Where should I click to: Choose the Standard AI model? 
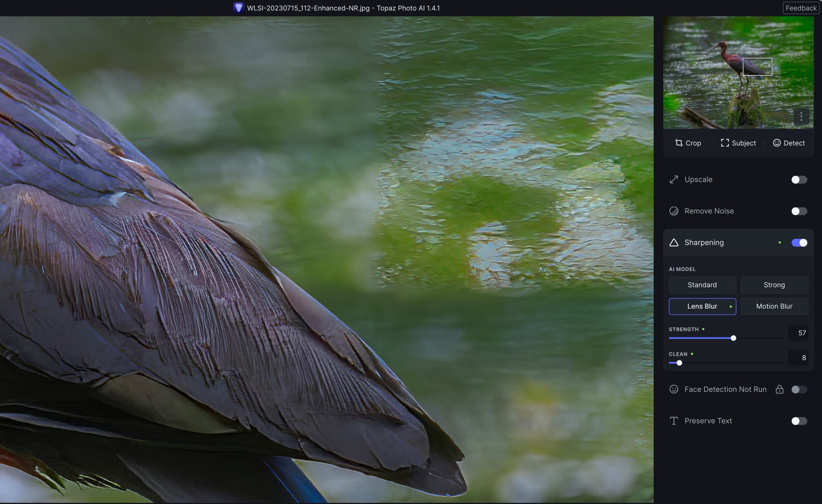tap(702, 285)
